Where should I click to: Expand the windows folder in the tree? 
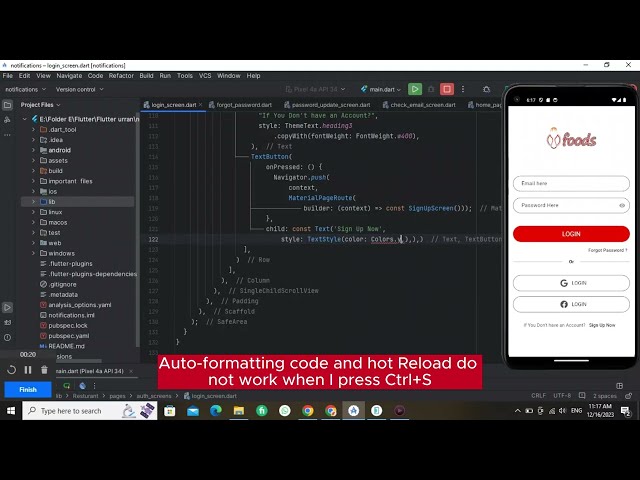click(x=33, y=253)
